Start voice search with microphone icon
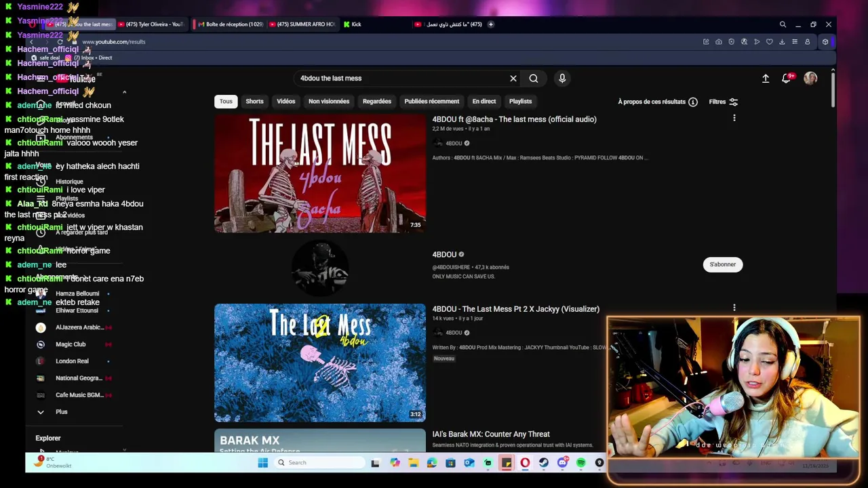Viewport: 868px width, 488px height. pyautogui.click(x=562, y=78)
